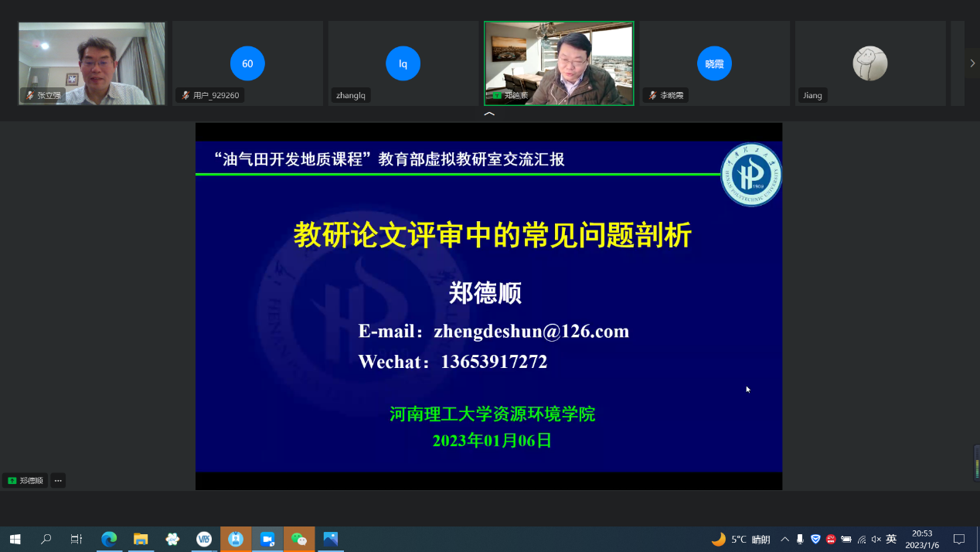Open the Photos app in taskbar

[x=331, y=539]
